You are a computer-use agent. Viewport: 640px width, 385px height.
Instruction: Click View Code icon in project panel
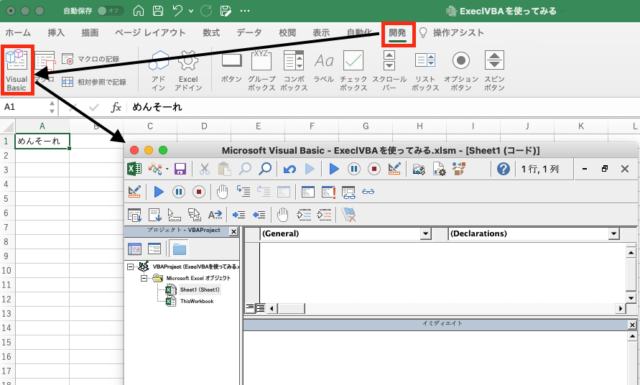(135, 249)
